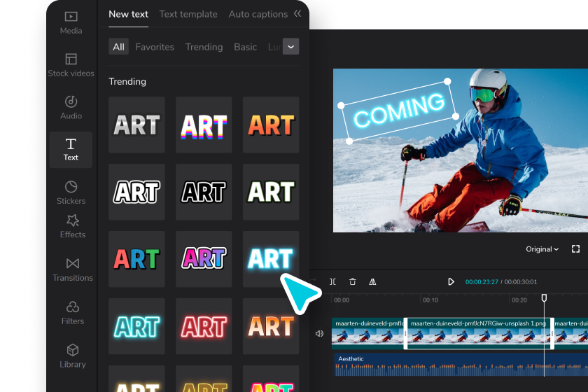This screenshot has height=392, width=588.
Task: Select the Aesthetic audio track
Action: (x=461, y=365)
